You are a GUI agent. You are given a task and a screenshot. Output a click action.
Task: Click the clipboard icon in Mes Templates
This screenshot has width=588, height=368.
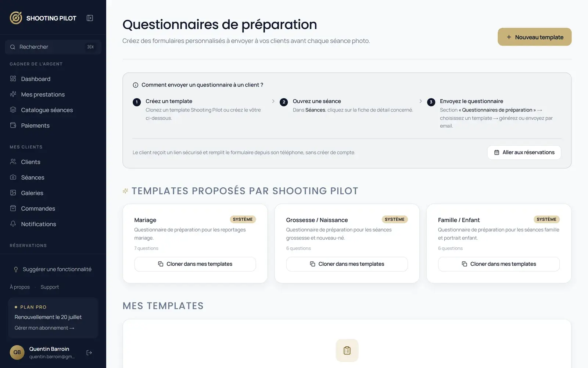pyautogui.click(x=347, y=350)
